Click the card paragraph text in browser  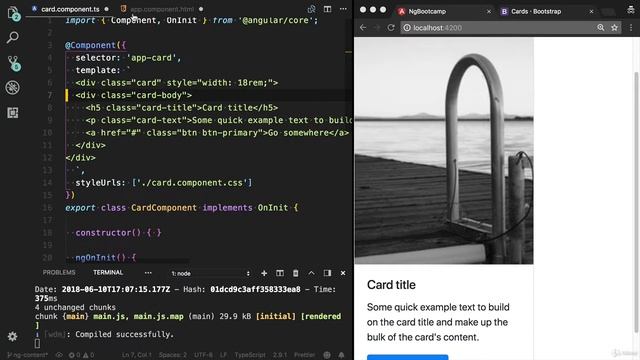(438, 322)
